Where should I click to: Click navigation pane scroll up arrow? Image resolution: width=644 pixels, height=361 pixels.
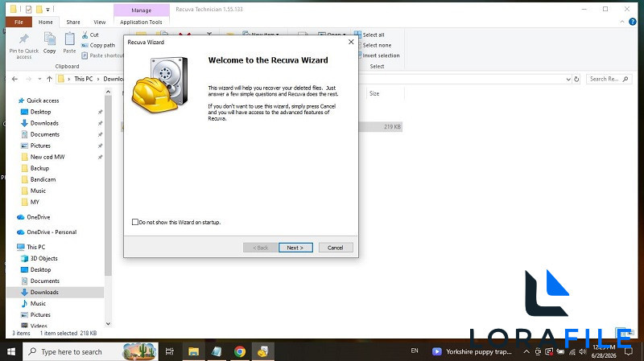[x=108, y=92]
